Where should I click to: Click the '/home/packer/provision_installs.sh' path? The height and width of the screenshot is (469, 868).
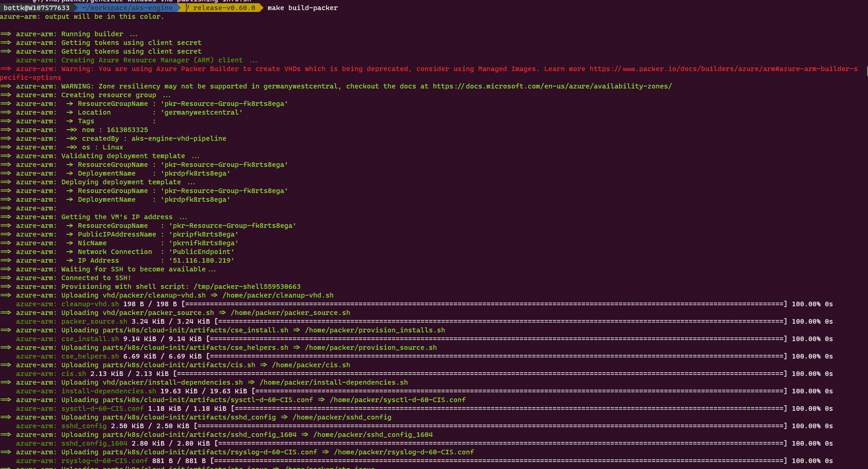coord(375,330)
